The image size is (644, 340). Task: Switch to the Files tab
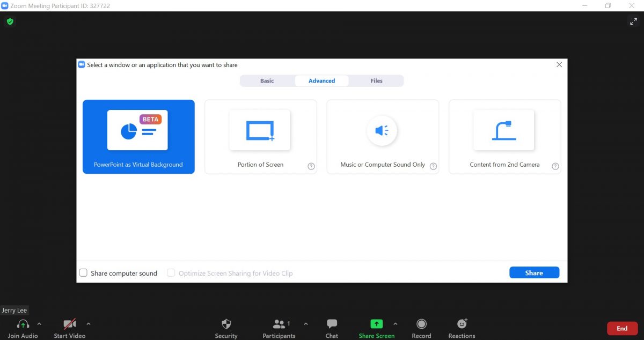click(x=376, y=81)
